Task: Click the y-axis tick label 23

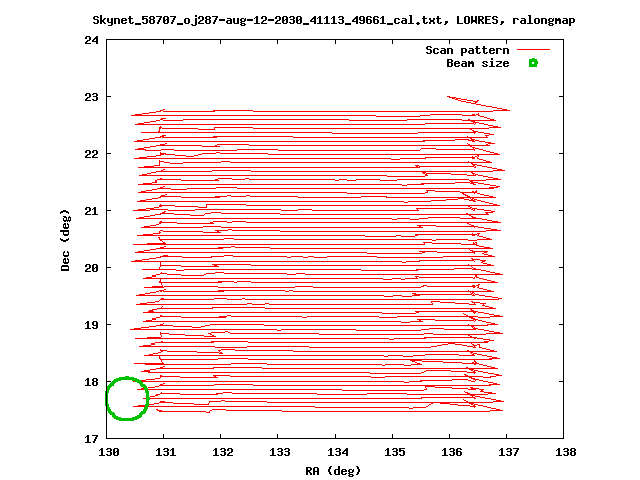Action: tap(91, 97)
